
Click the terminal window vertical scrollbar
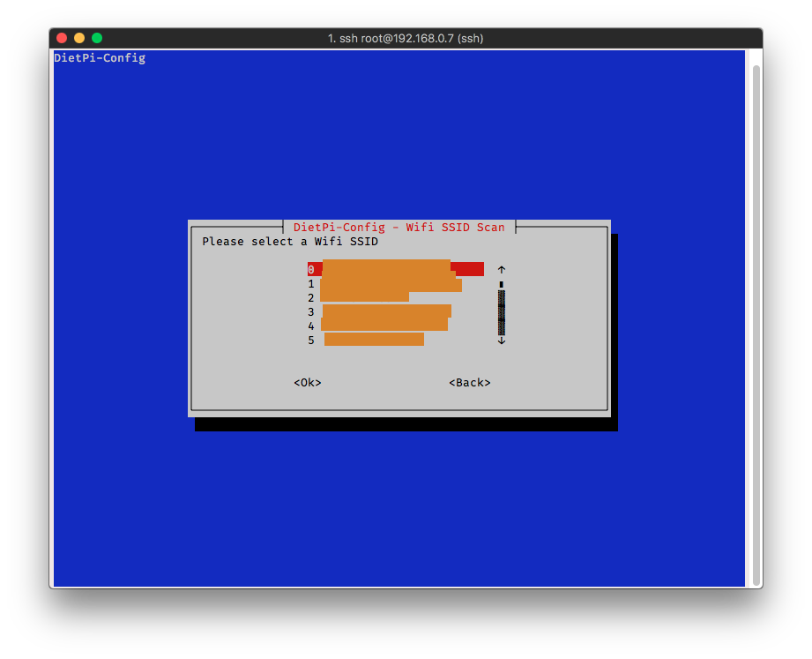pos(756,325)
